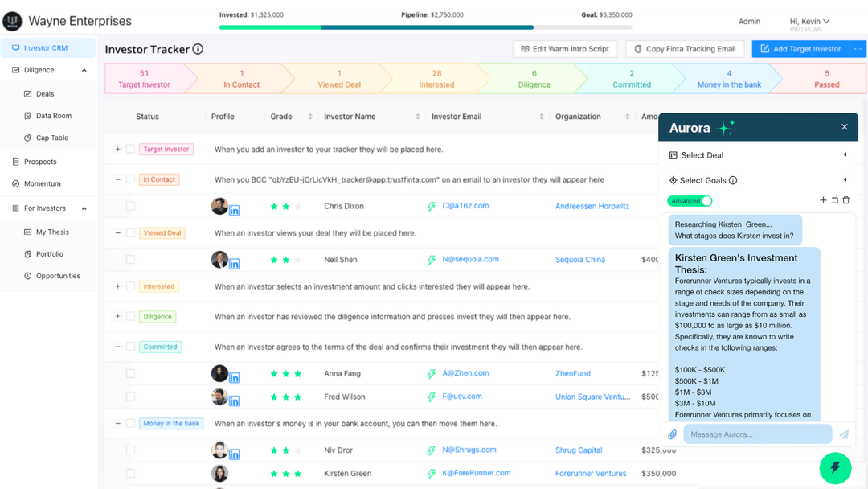Viewport: 868px width, 489px height.
Task: Delete Aurora conversation with trash icon
Action: [x=845, y=200]
